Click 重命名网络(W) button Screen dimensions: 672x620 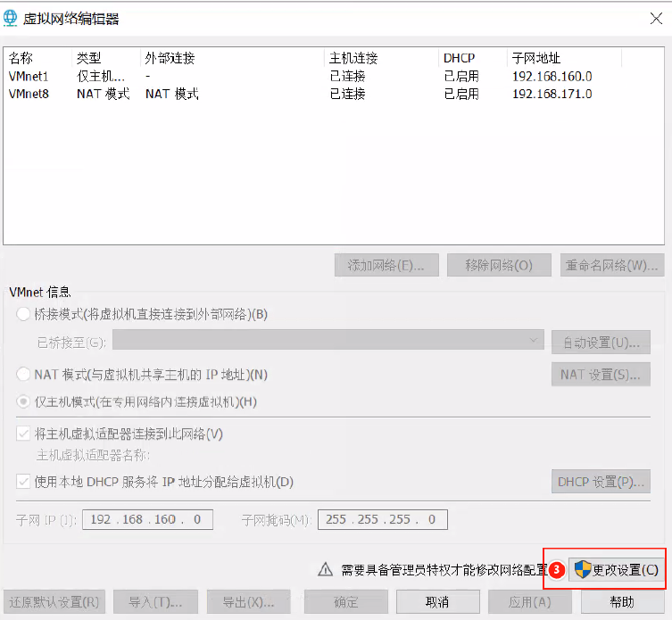coord(612,265)
